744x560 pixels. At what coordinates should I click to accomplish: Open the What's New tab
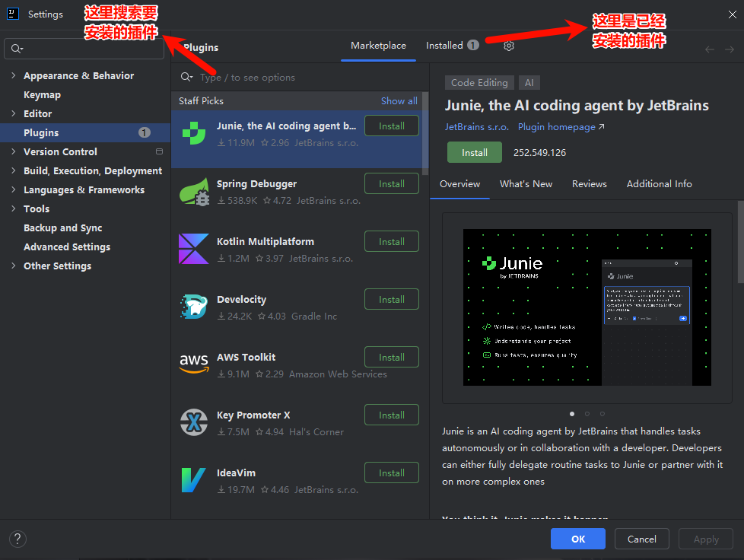coord(526,184)
